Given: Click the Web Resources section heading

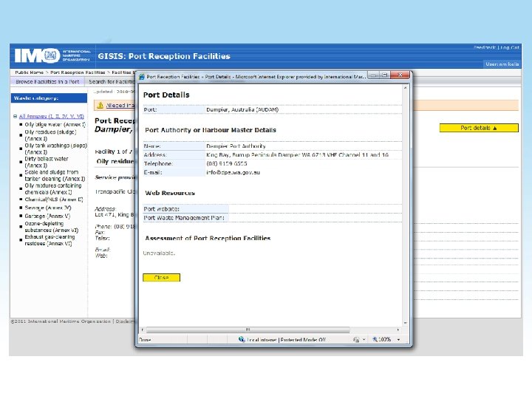Looking at the screenshot, I should (170, 193).
